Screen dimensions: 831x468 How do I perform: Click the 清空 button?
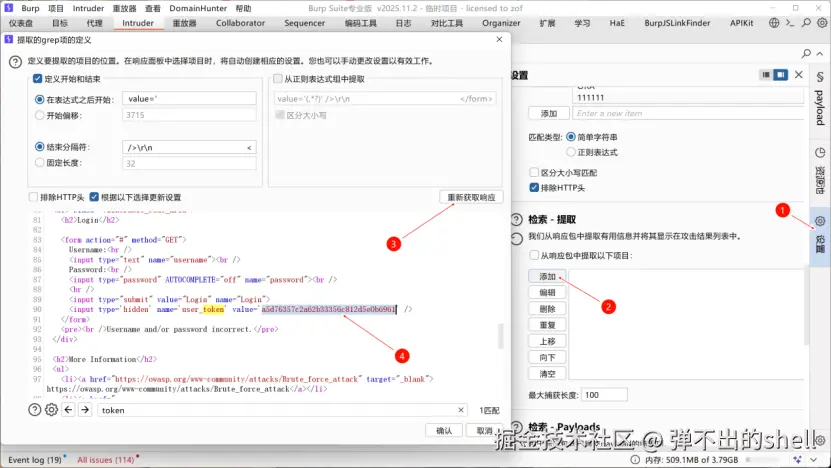click(x=547, y=374)
